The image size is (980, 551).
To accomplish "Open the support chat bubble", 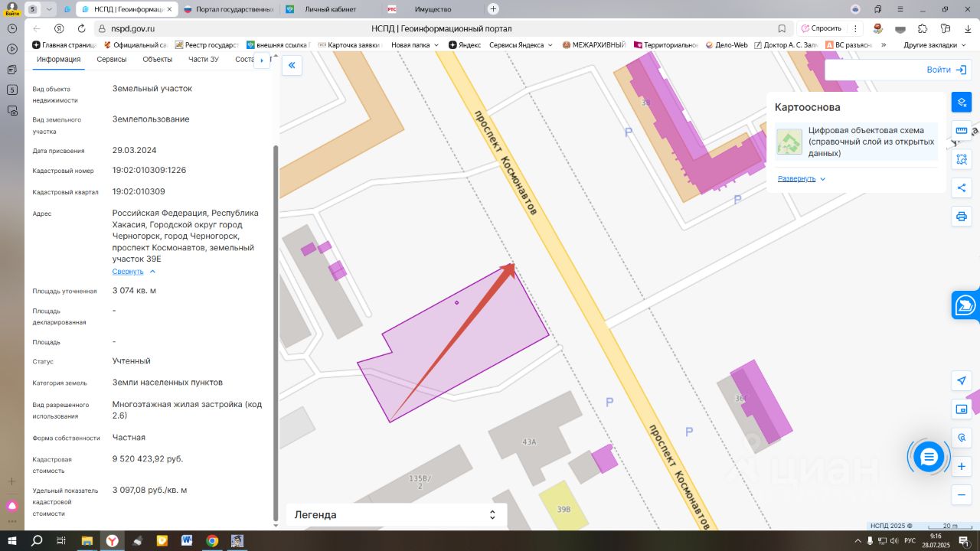I will coord(929,458).
